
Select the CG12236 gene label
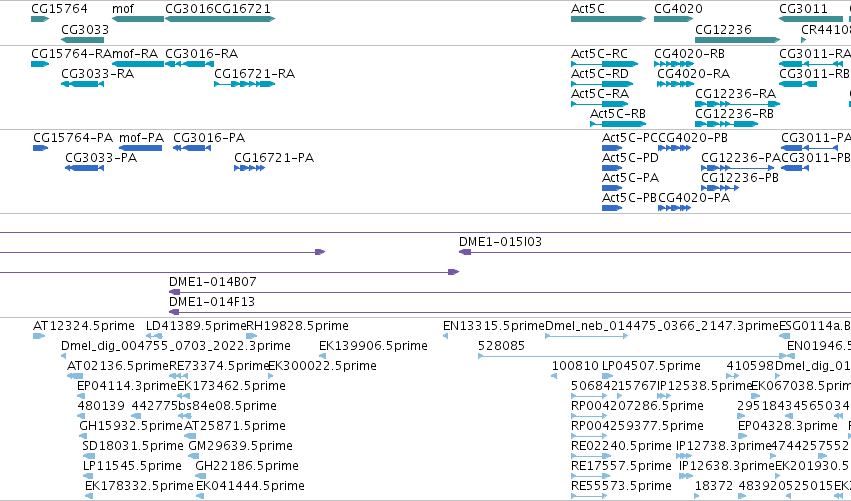coord(723,30)
